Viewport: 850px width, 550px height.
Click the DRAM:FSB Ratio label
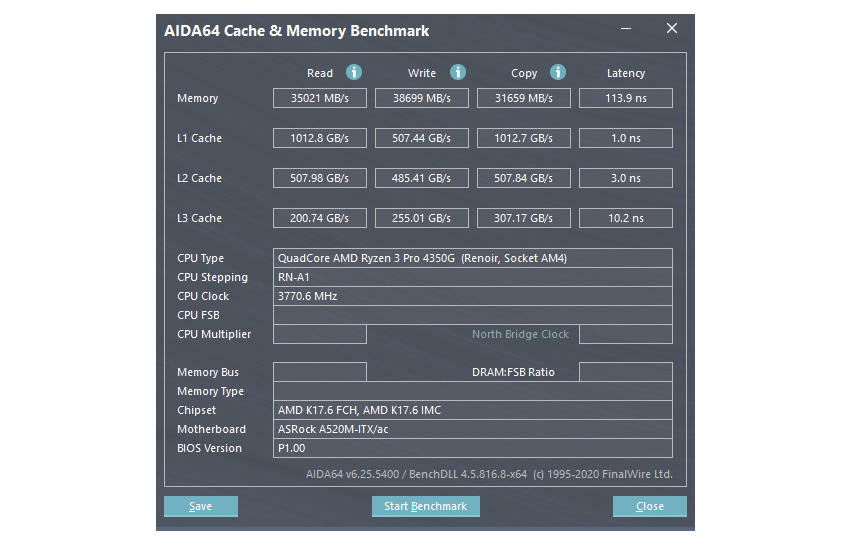513,372
